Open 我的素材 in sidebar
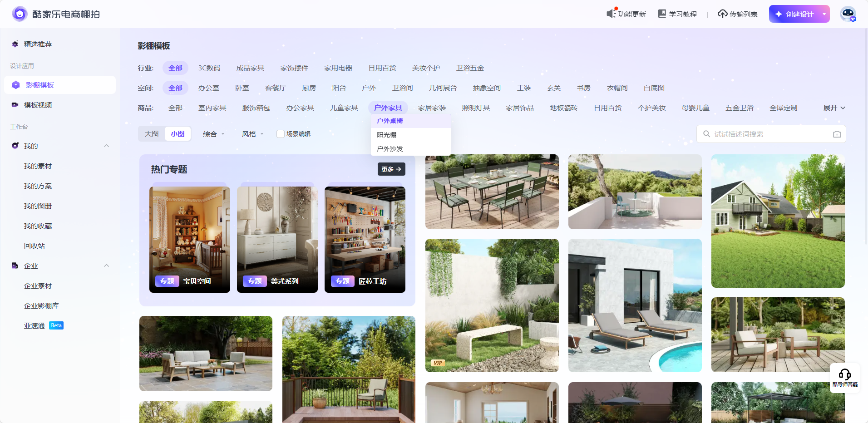Viewport: 868px width, 423px height. [x=38, y=166]
